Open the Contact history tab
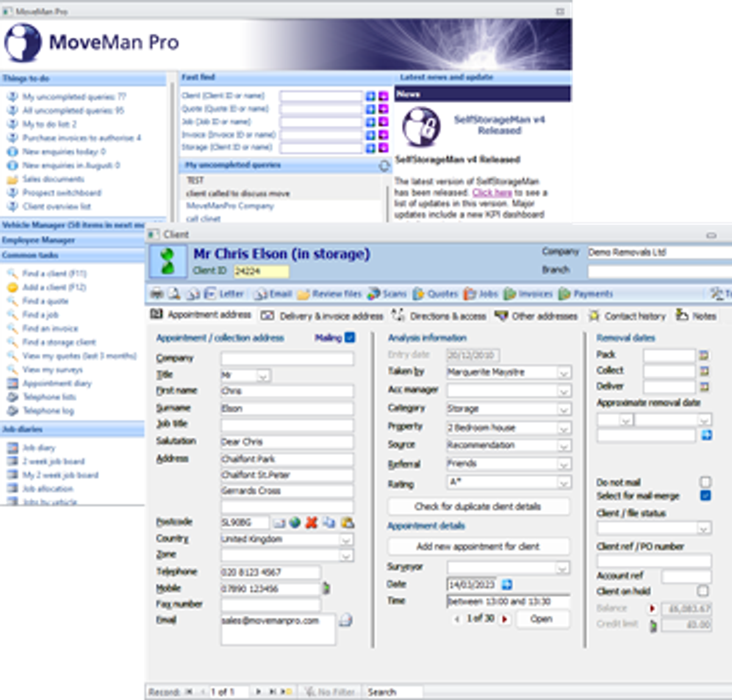 [x=627, y=316]
